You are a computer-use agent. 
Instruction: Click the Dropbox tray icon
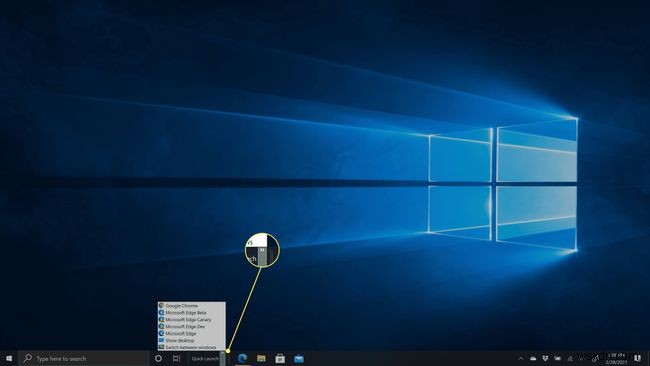(x=546, y=359)
